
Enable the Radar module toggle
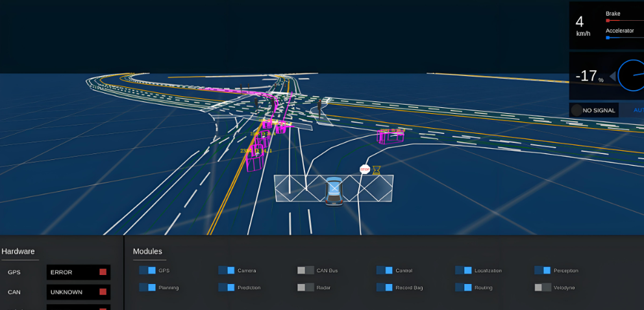[x=306, y=287]
